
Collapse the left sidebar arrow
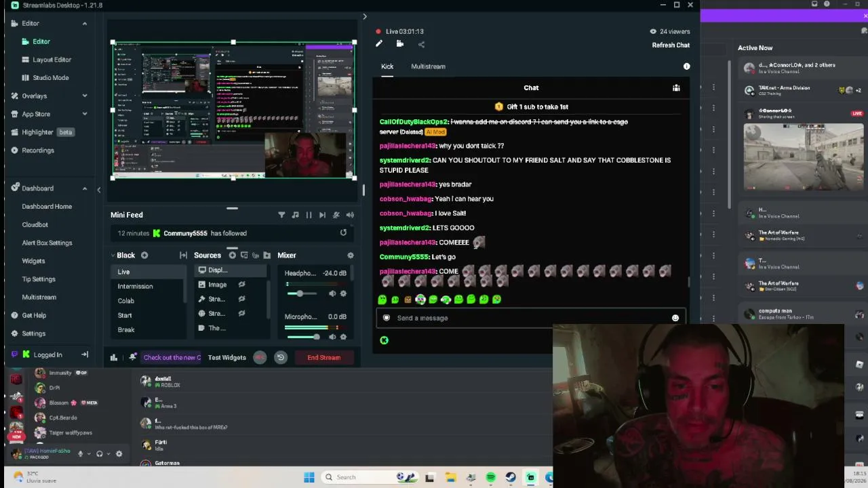pos(99,190)
